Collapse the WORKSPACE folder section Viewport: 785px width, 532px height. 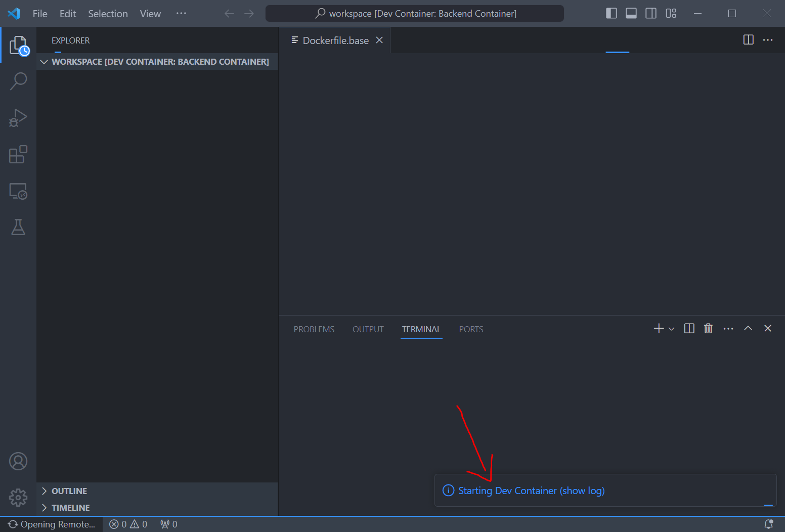point(157,62)
